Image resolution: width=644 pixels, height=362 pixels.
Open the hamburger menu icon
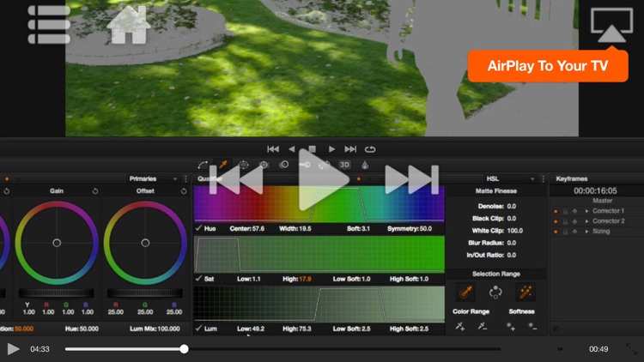click(49, 24)
